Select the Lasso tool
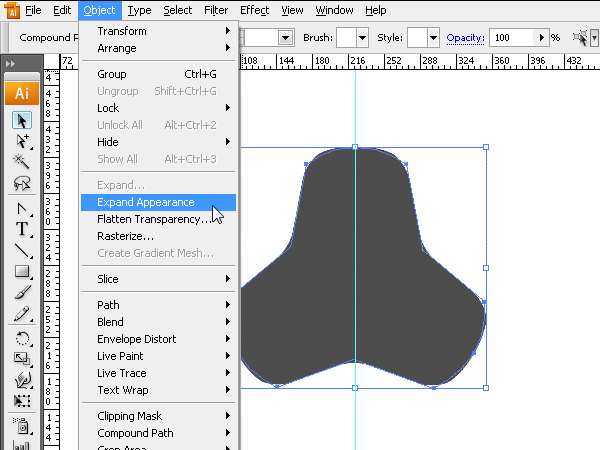This screenshot has width=600, height=450. pyautogui.click(x=22, y=182)
